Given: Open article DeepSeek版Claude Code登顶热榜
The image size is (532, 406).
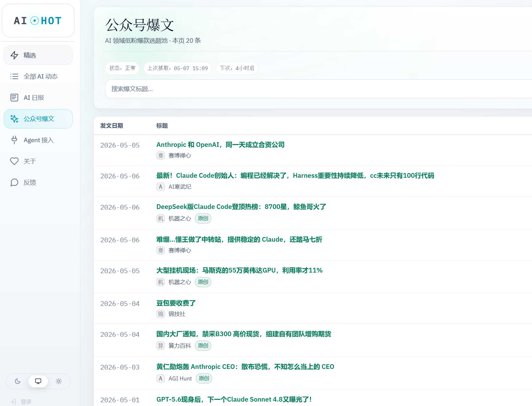Looking at the screenshot, I should pos(241,207).
